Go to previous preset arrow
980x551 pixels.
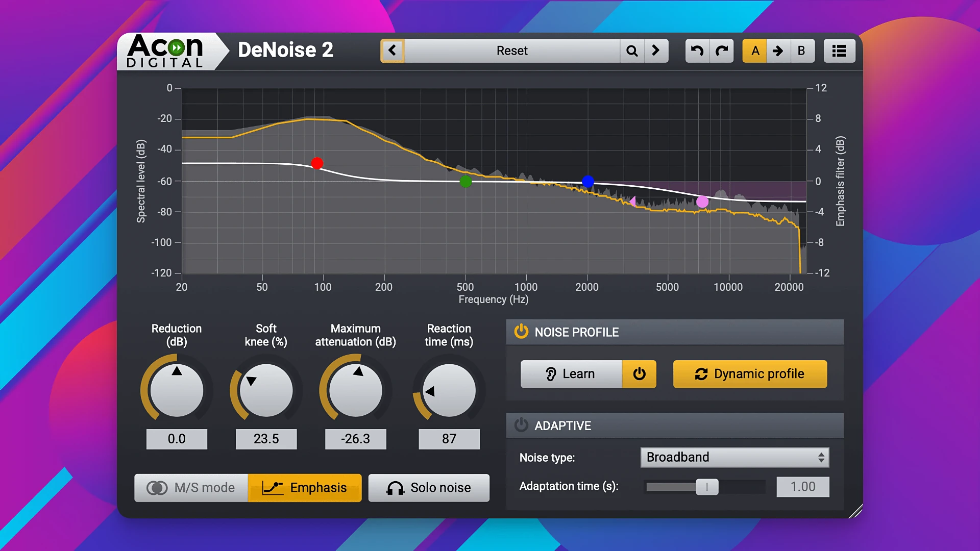392,51
